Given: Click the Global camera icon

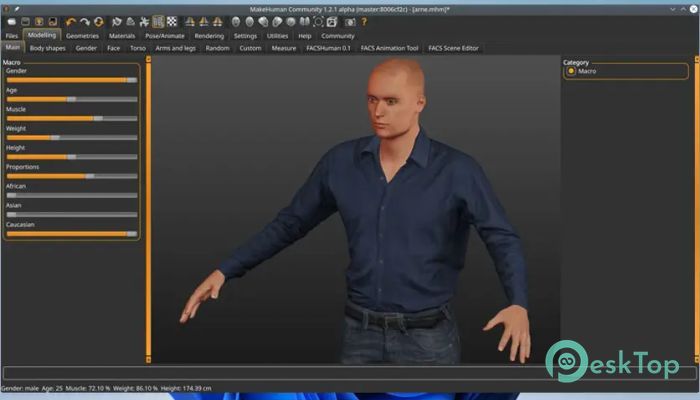Looking at the screenshot, I should click(x=318, y=21).
